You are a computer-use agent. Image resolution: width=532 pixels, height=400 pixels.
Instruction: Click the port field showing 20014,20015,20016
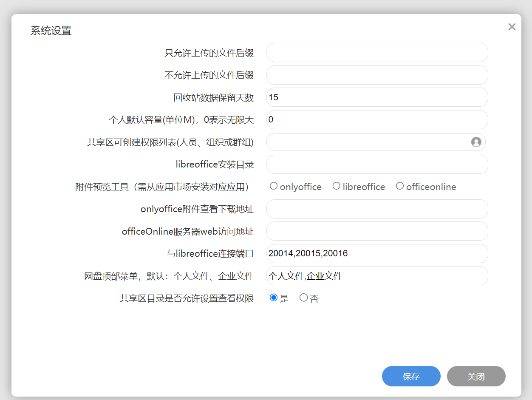point(377,253)
